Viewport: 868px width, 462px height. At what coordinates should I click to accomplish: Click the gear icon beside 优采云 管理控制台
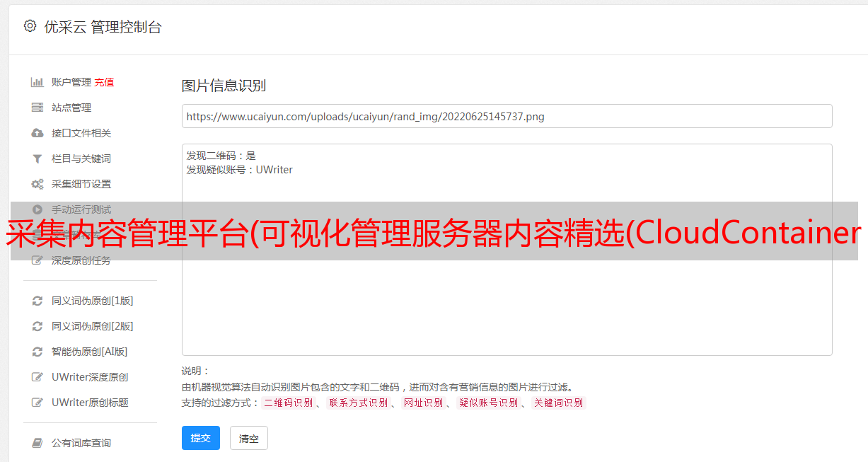point(30,26)
